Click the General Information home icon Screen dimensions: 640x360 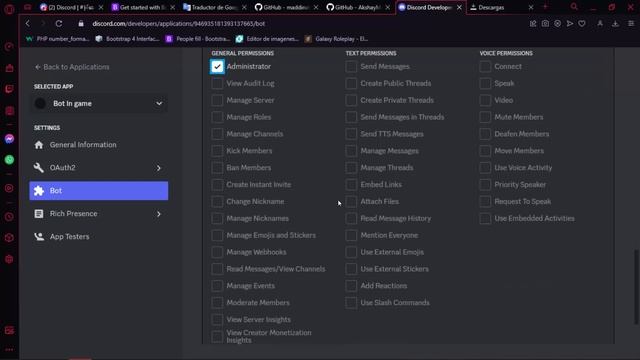[39, 144]
